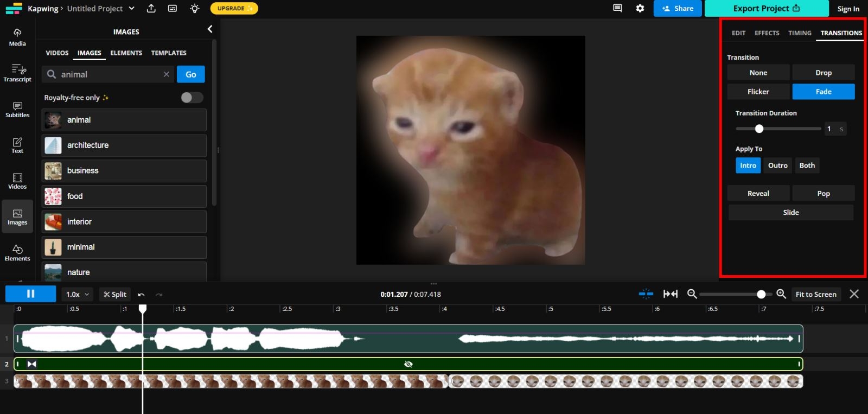Click the upload/export arrow icon in header
The height and width of the screenshot is (414, 868).
tap(151, 8)
